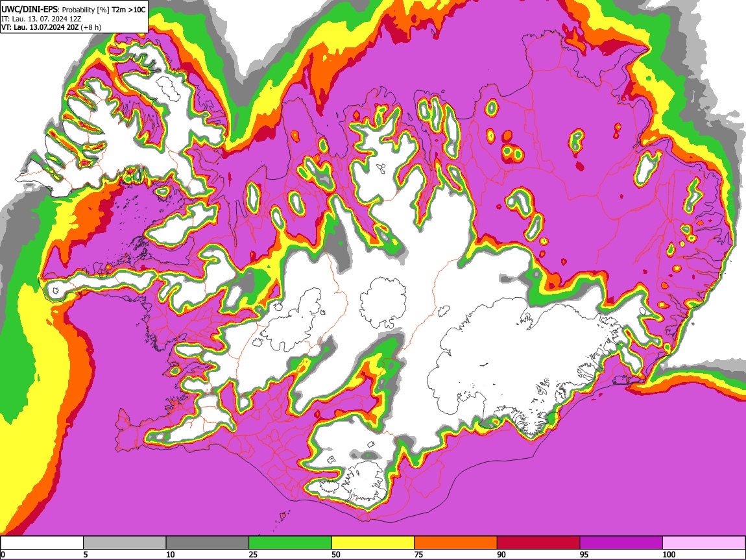Click the 'T2m >10C' parameter label
The width and height of the screenshot is (746, 560).
(x=128, y=10)
